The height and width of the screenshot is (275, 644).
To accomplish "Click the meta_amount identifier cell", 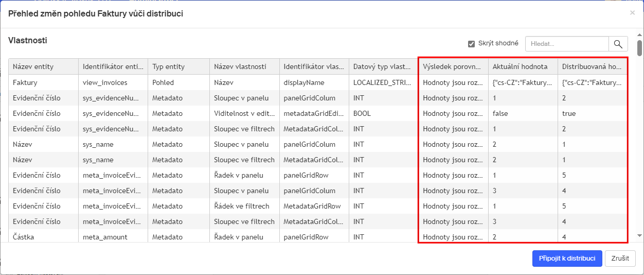I will coord(113,237).
